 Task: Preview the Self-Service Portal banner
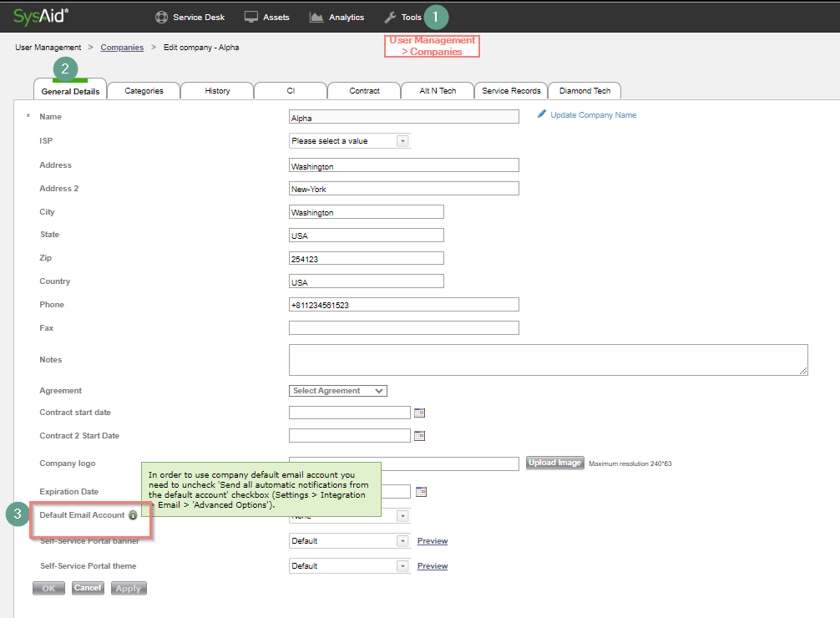(433, 541)
